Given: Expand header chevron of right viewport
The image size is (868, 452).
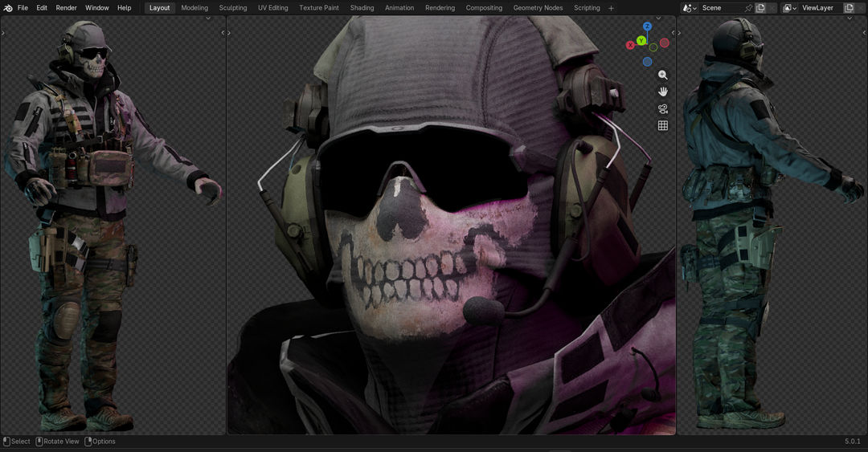Looking at the screenshot, I should coord(850,18).
